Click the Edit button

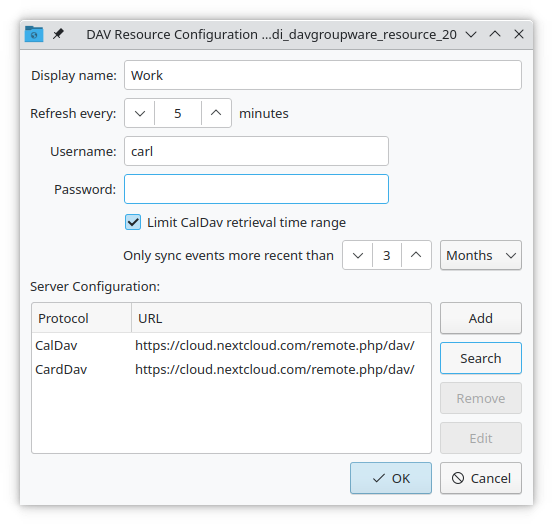tap(481, 438)
